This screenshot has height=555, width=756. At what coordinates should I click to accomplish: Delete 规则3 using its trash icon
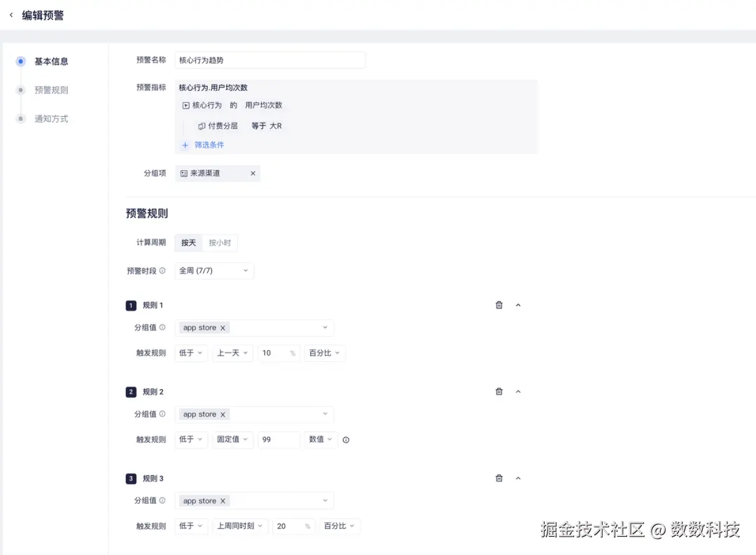point(499,478)
